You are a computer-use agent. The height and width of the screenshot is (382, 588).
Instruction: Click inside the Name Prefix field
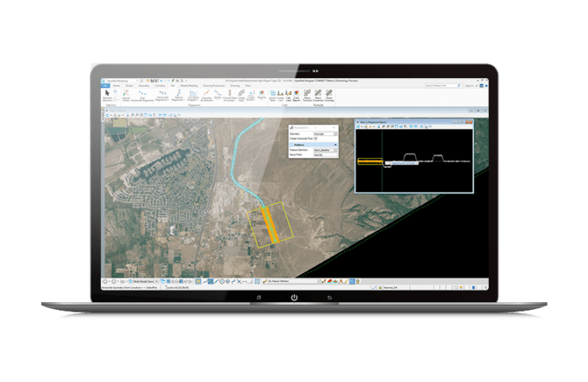tap(324, 155)
